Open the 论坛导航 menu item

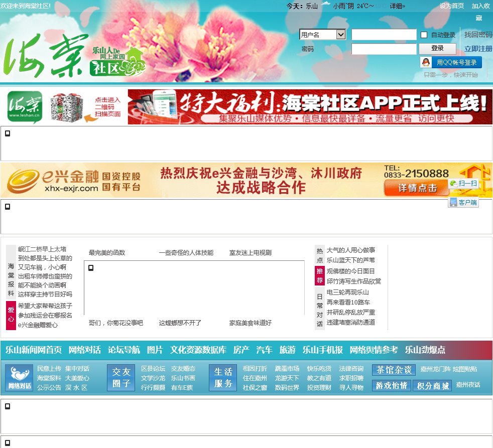click(x=124, y=350)
